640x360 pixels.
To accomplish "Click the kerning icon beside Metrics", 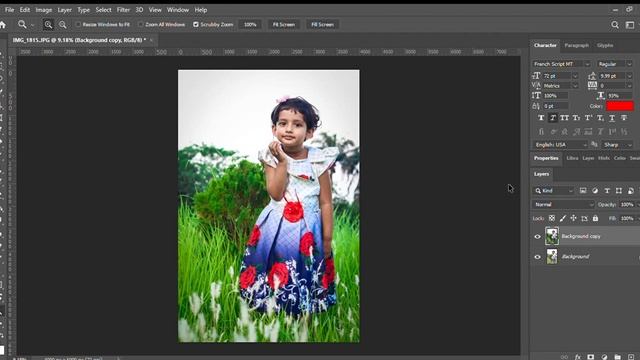I will [536, 86].
